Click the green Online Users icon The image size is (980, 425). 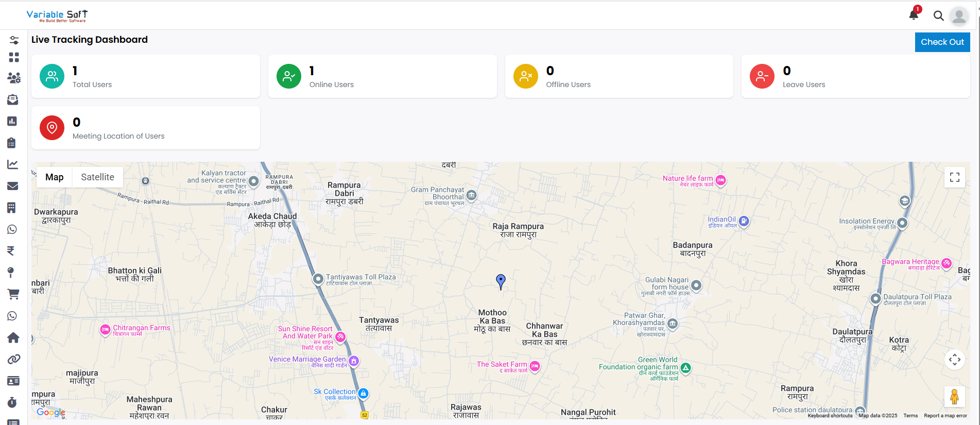click(289, 76)
